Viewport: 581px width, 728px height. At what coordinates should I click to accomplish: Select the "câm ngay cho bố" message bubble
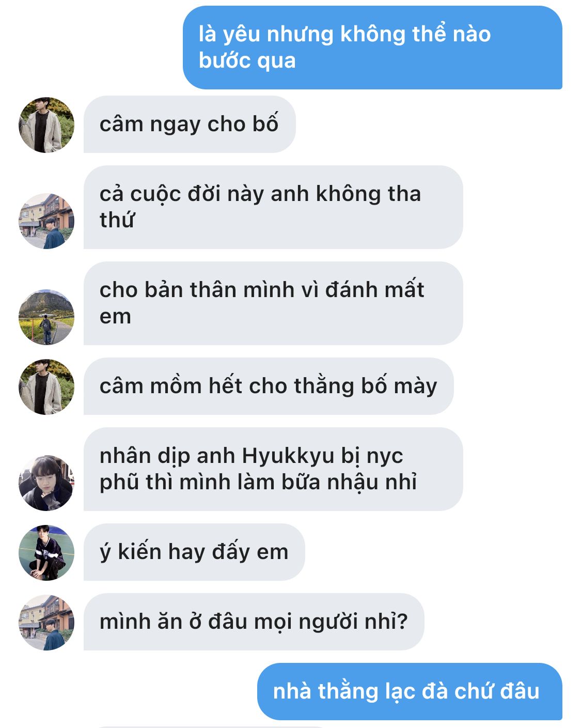coord(190,125)
